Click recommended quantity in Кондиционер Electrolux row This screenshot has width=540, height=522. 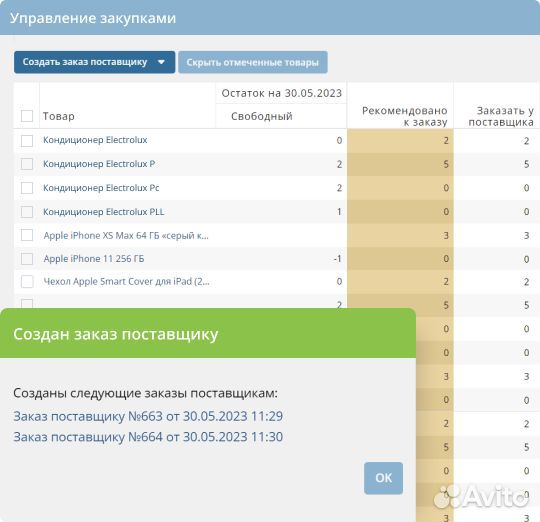[x=446, y=140]
